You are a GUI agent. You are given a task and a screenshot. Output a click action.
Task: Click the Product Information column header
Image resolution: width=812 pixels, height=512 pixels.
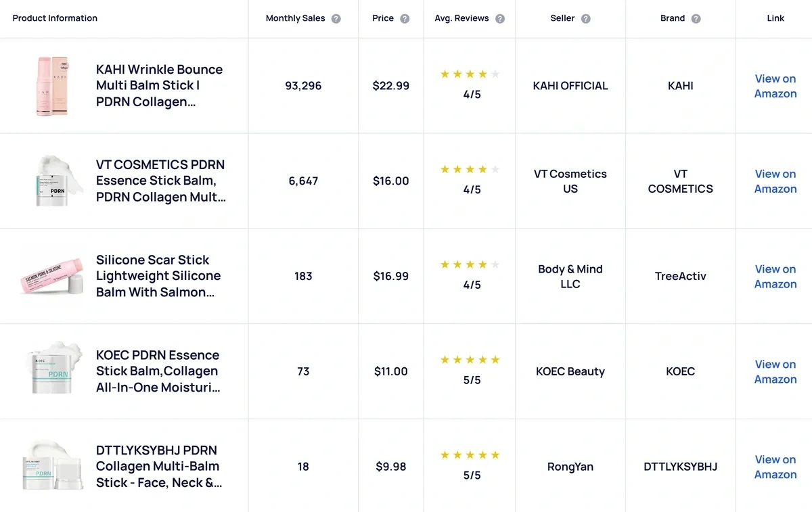(x=55, y=18)
